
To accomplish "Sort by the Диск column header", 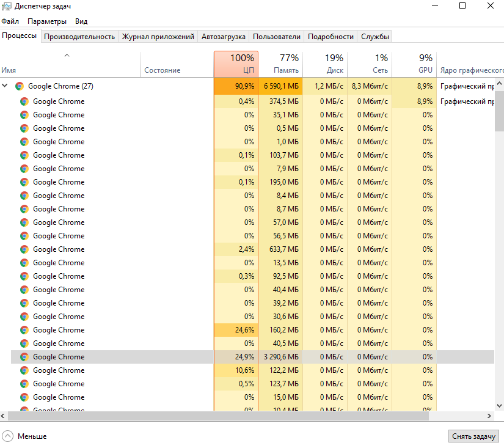I will coord(325,64).
